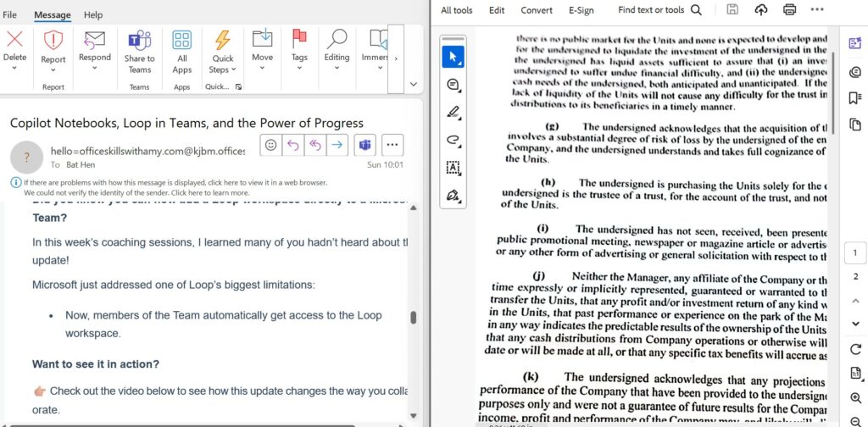The image size is (868, 427).
Task: Open Acrobat AI Assistant panel icon
Action: pyautogui.click(x=854, y=43)
